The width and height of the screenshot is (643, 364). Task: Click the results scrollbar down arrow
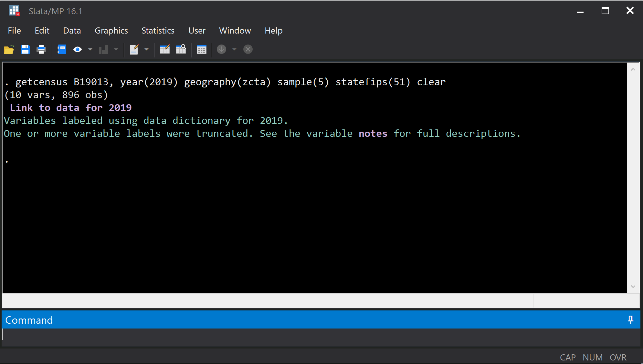click(633, 287)
